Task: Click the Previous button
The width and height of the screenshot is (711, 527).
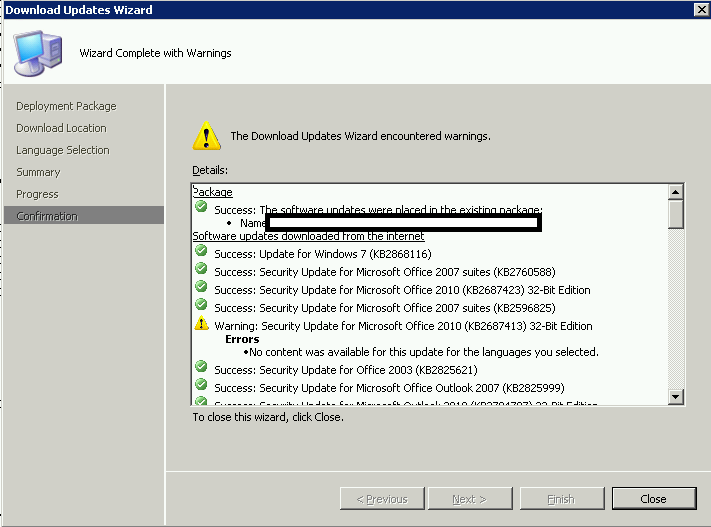Action: (382, 499)
